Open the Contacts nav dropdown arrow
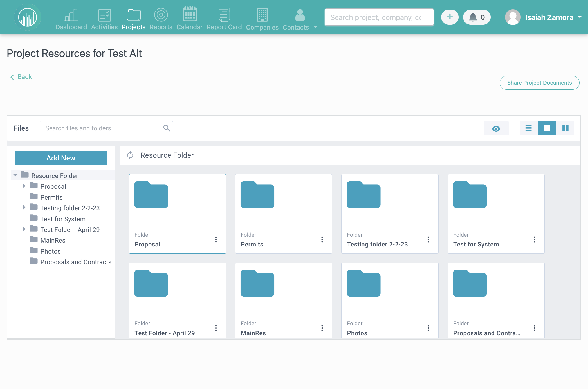Image resolution: width=588 pixels, height=389 pixels. (x=315, y=27)
